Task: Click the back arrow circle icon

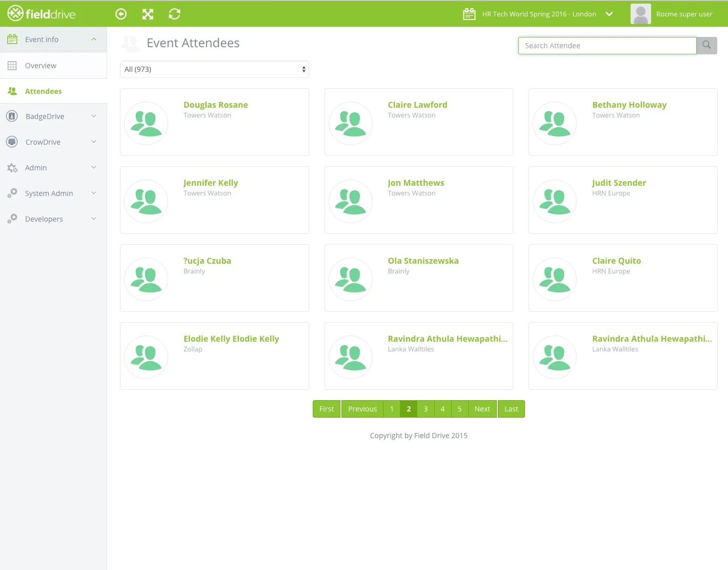Action: coord(121,14)
